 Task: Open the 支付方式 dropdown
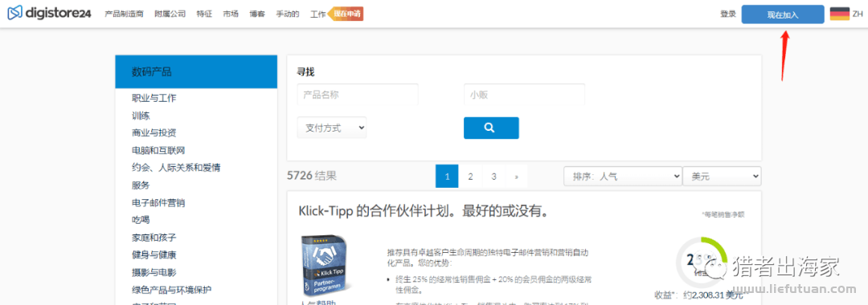(332, 128)
